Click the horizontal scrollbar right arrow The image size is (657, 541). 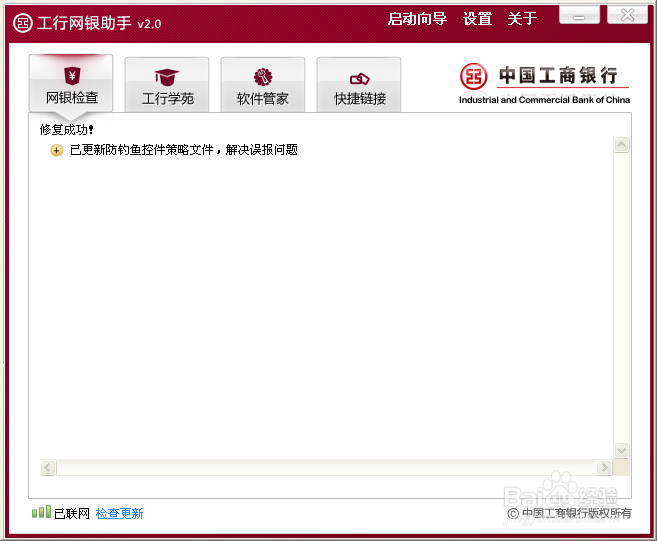pos(604,467)
